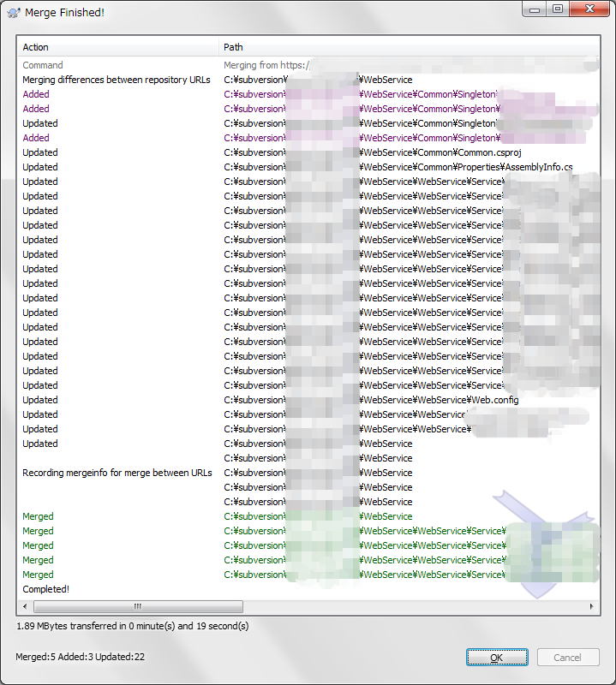The width and height of the screenshot is (616, 685).
Task: Select the 'Merging differences between repository URLs' entry
Action: coord(117,80)
